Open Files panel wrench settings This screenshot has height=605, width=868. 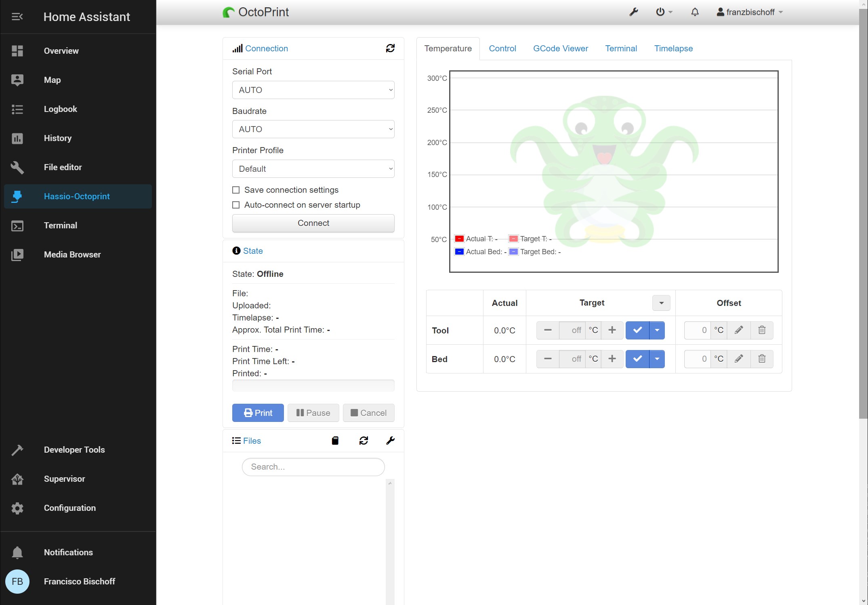tap(390, 441)
